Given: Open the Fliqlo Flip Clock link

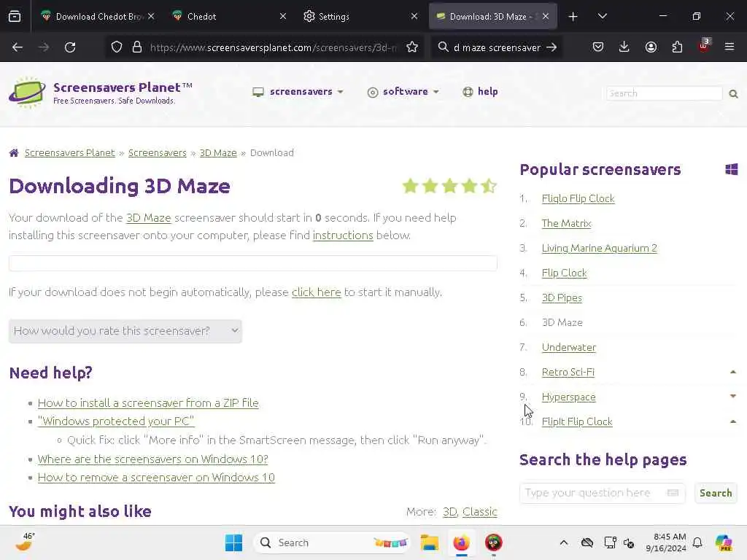Looking at the screenshot, I should pyautogui.click(x=578, y=198).
